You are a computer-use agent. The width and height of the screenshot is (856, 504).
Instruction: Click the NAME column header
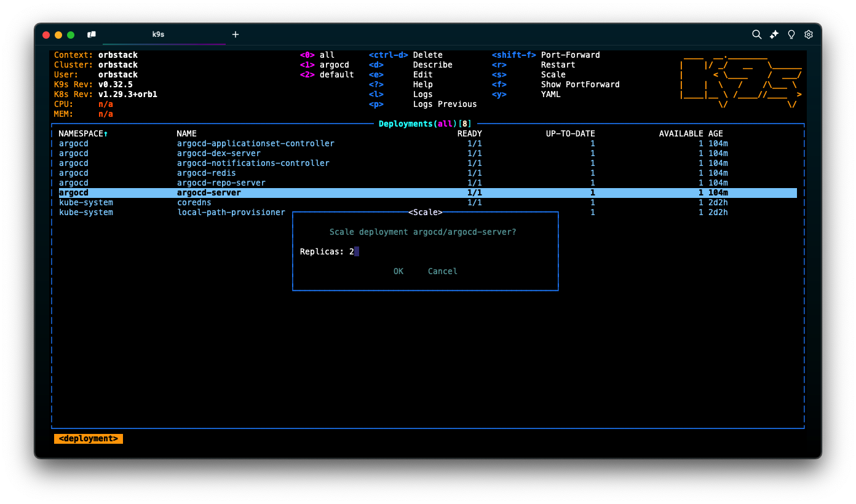click(x=186, y=133)
